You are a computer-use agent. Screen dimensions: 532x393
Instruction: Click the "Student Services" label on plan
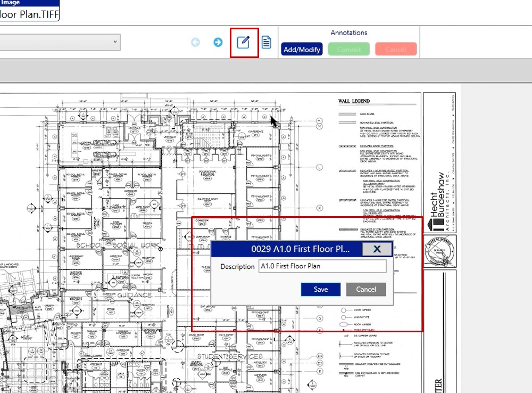point(230,356)
